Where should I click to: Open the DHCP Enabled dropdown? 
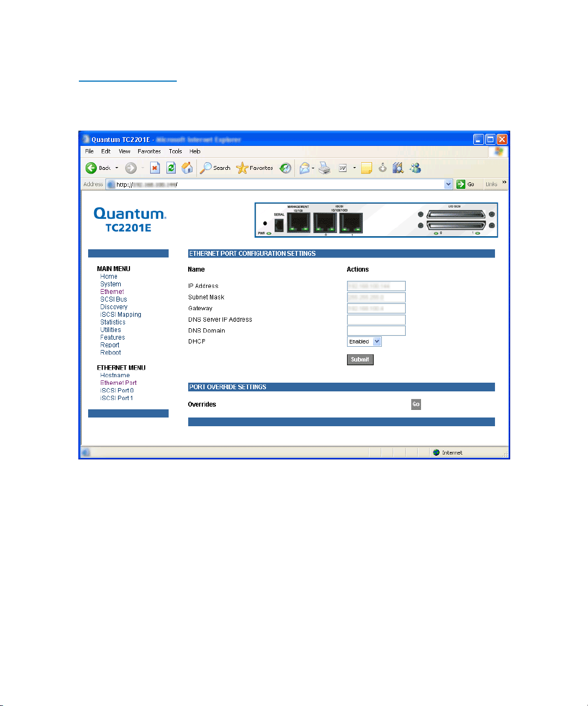click(x=364, y=342)
